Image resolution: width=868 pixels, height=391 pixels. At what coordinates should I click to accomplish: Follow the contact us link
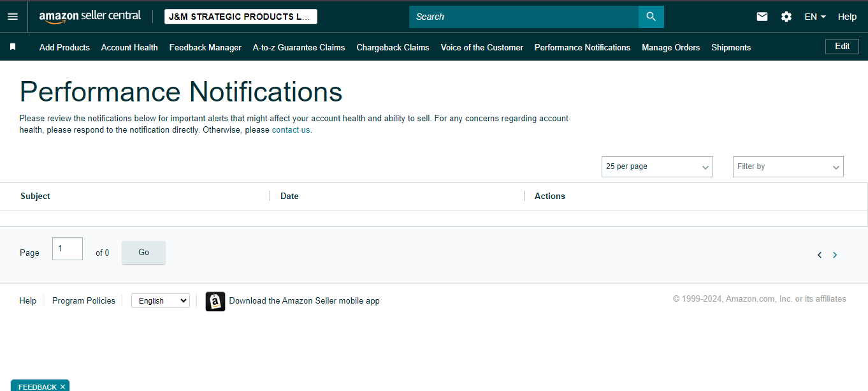click(x=291, y=129)
